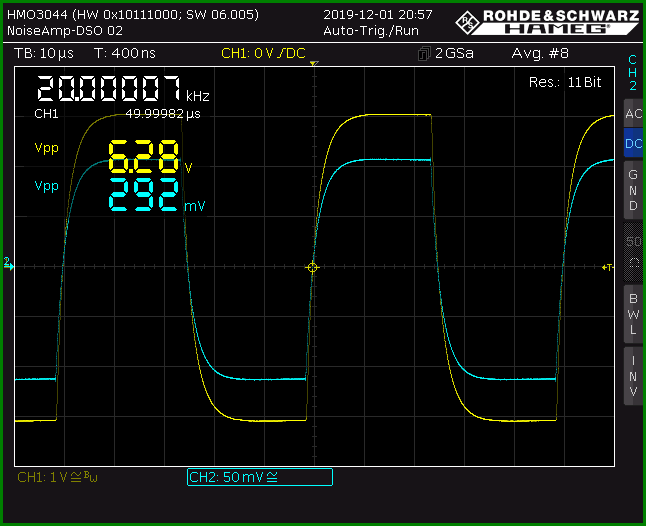
Task: Click the yellow trigger time marker at top
Action: [x=314, y=63]
